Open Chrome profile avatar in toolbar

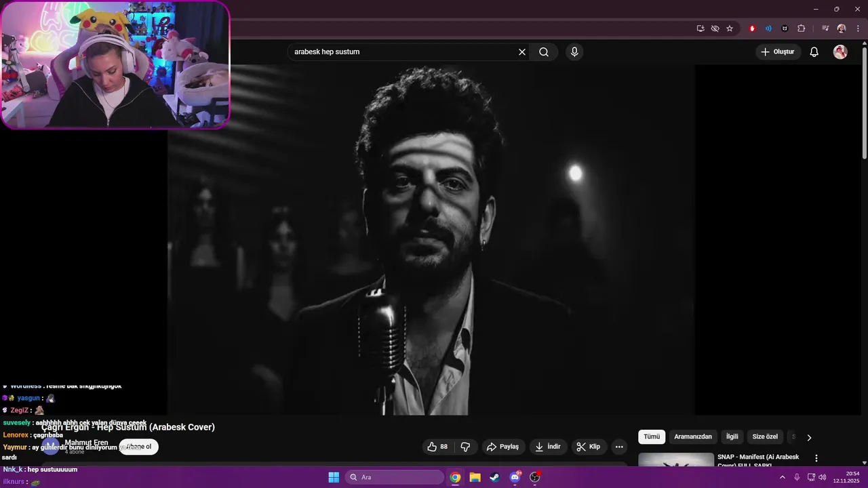tap(842, 28)
